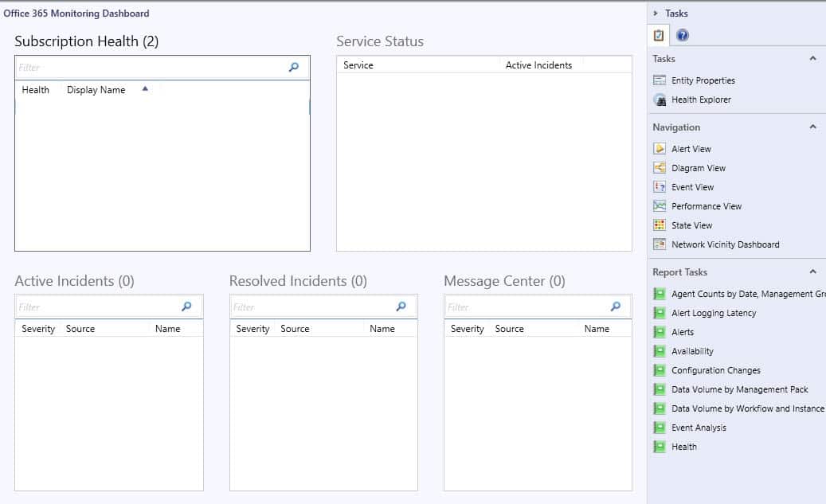This screenshot has height=504, width=826.
Task: Sort Message Center by Source column
Action: (509, 329)
